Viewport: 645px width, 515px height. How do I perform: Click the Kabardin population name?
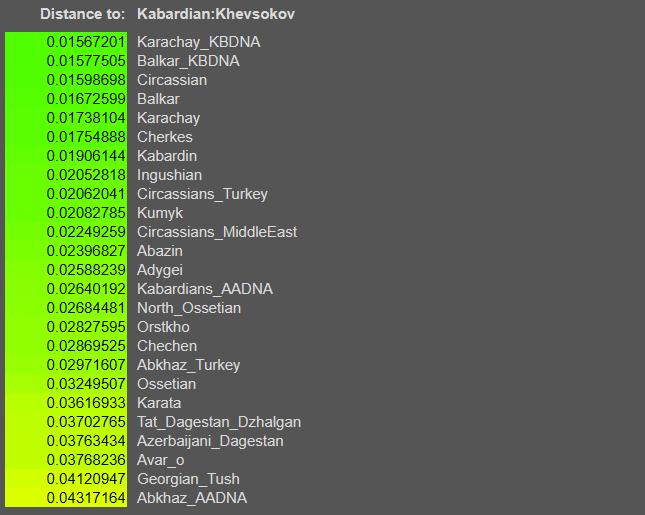pos(167,156)
